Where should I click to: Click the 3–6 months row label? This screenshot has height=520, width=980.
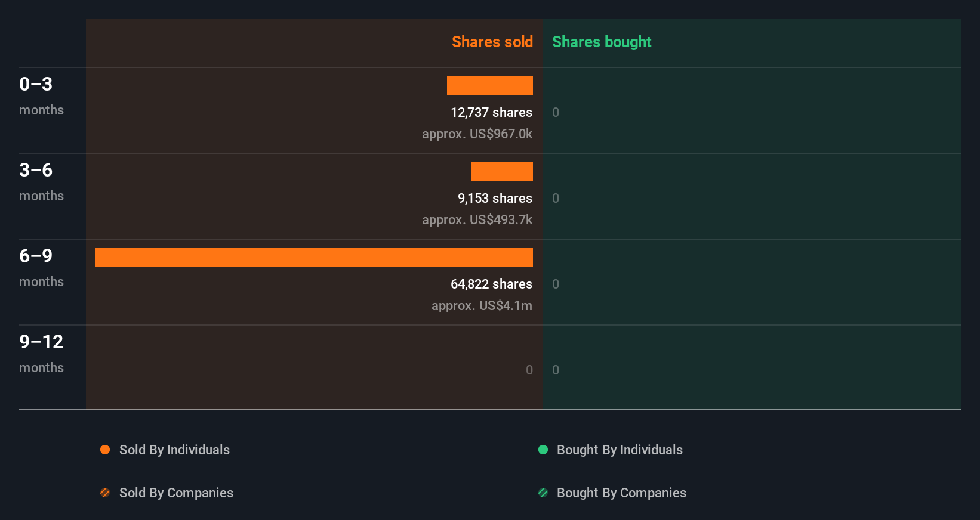point(41,182)
